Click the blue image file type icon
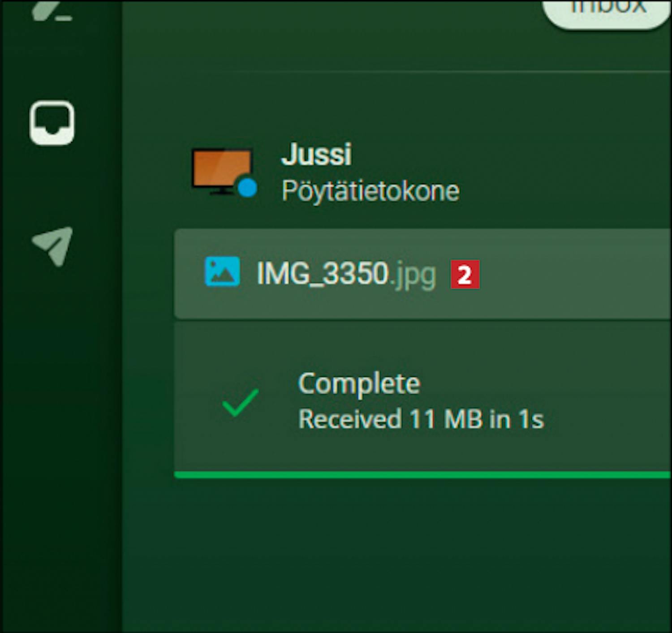The image size is (672, 633). 222,271
